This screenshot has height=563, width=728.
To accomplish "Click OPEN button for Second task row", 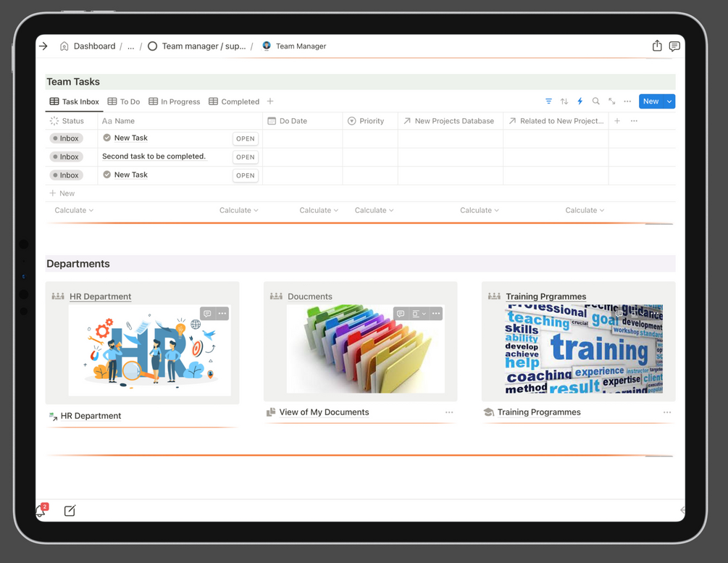I will tap(245, 157).
